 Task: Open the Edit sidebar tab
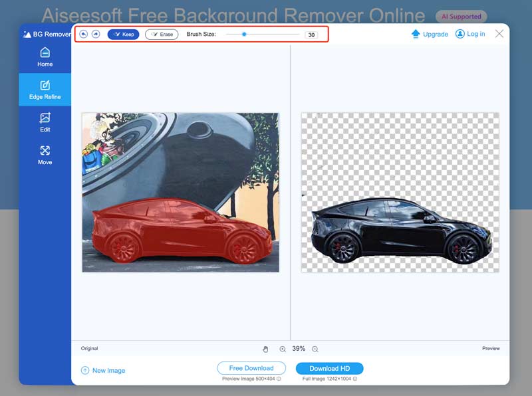pos(45,122)
